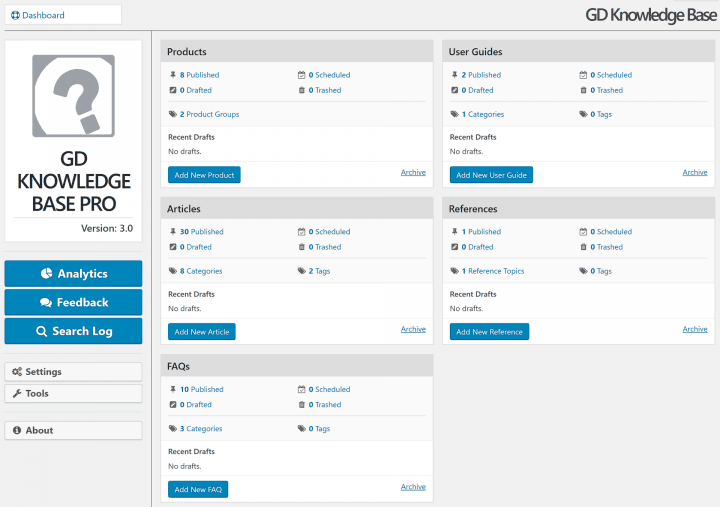Click the Feedback speech bubbles icon
720x507 pixels.
[45, 303]
